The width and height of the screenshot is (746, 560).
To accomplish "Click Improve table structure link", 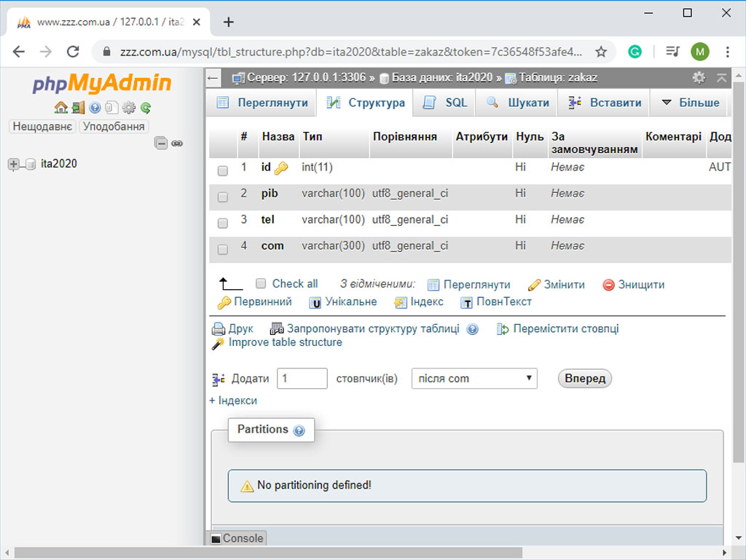I will [x=277, y=343].
